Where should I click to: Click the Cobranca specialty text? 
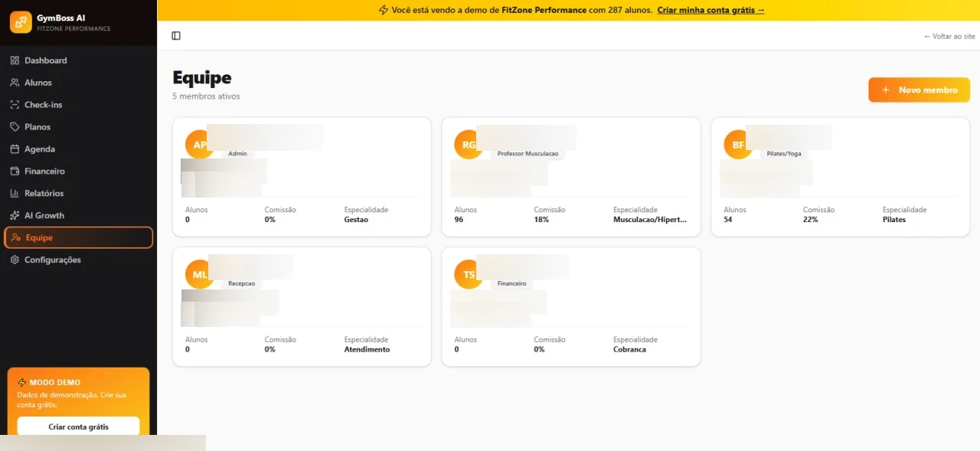(629, 350)
